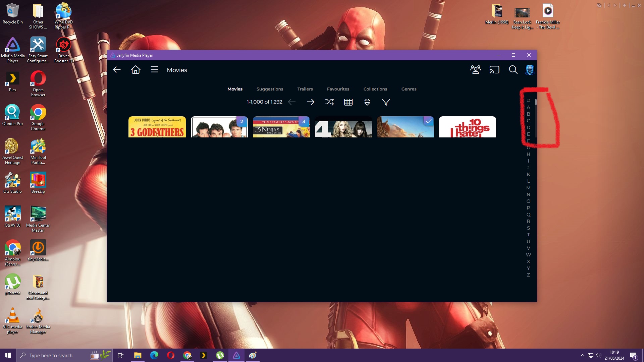Open the 3 Godfathers movie poster
Image resolution: width=644 pixels, height=362 pixels.
157,127
